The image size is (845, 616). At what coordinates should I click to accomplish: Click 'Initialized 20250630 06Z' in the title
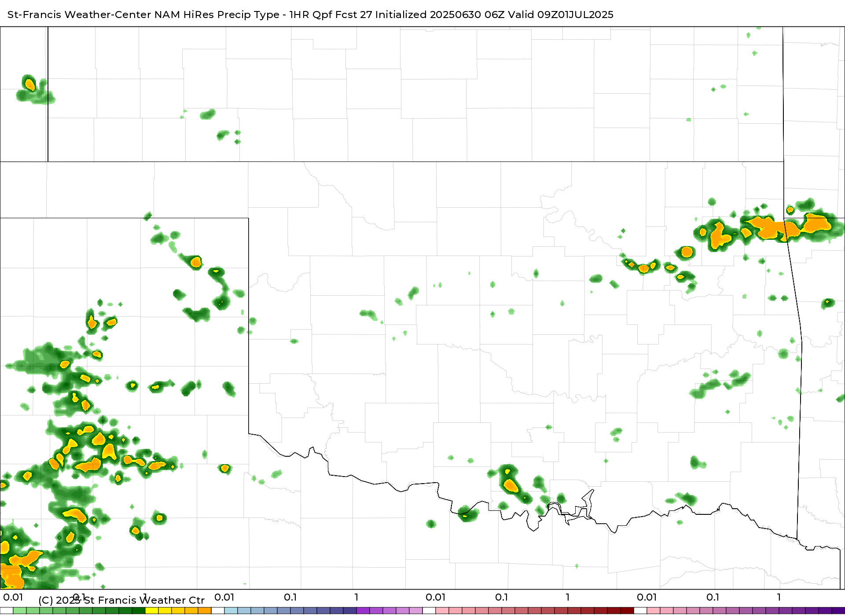[x=440, y=15]
